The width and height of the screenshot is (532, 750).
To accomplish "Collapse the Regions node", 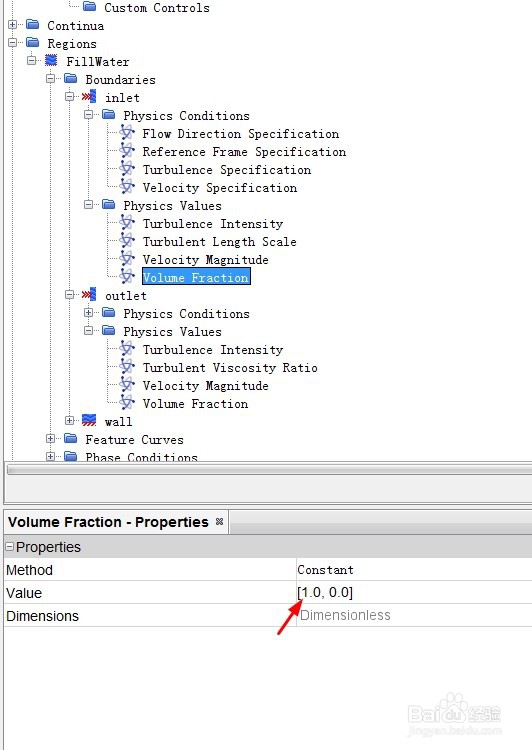I will tap(12, 43).
